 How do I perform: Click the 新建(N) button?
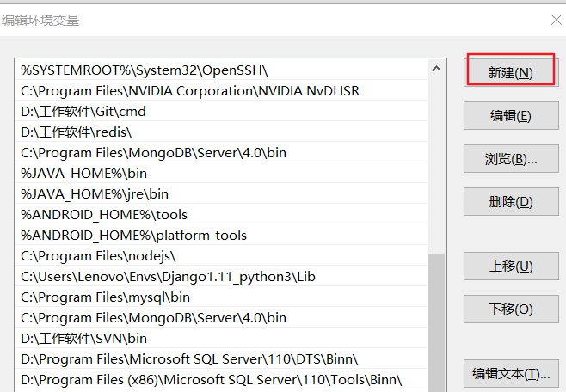click(x=511, y=72)
